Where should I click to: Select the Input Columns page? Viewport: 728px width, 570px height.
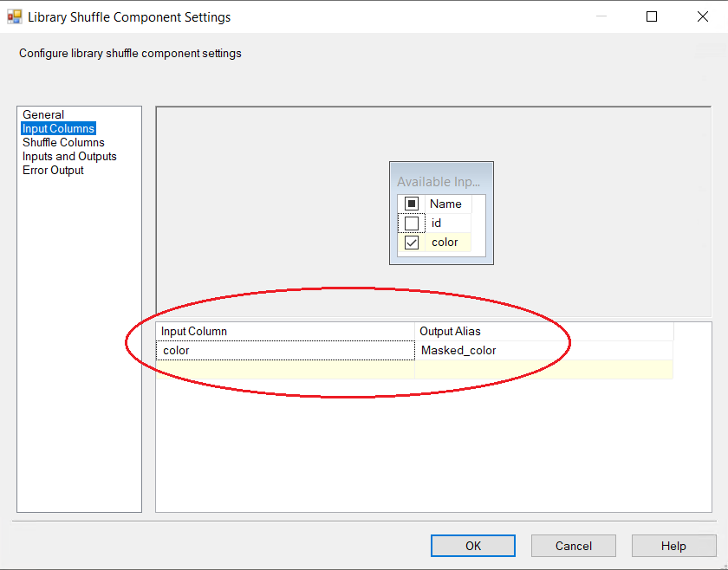pyautogui.click(x=58, y=128)
